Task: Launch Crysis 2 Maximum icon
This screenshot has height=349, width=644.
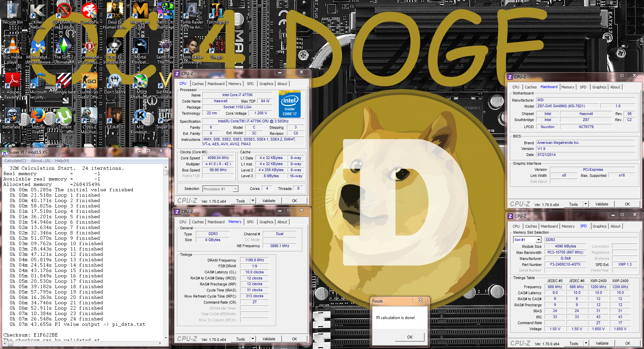Action: [89, 120]
